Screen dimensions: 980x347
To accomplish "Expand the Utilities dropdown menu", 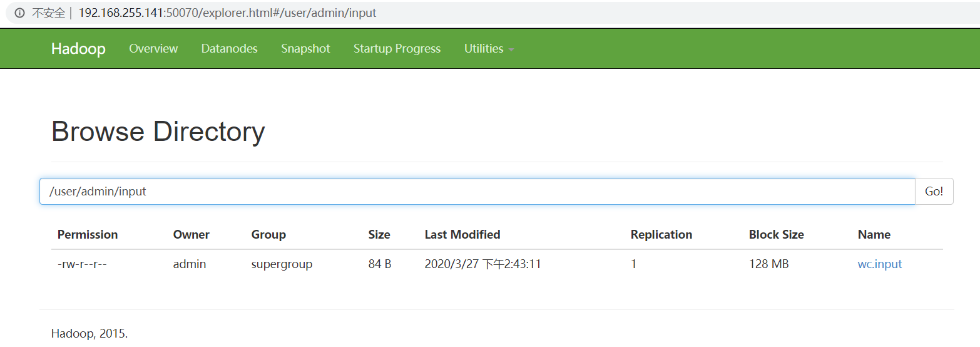I will tap(489, 49).
